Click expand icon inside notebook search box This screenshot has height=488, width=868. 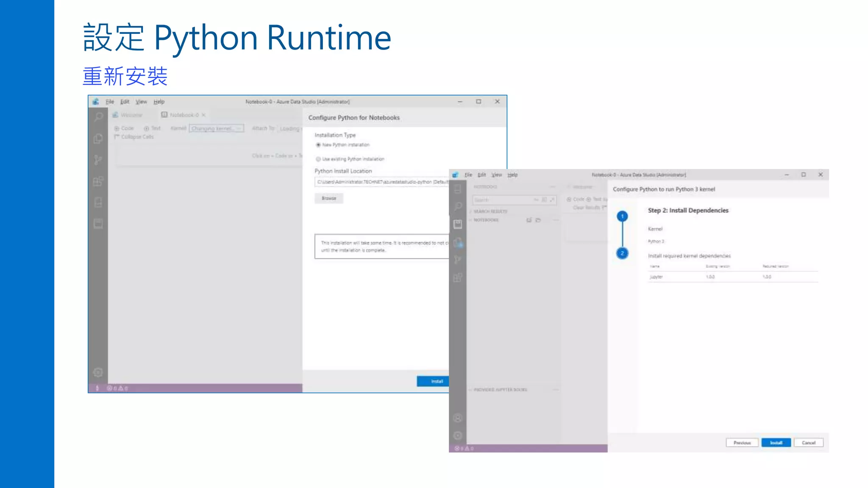pyautogui.click(x=552, y=200)
